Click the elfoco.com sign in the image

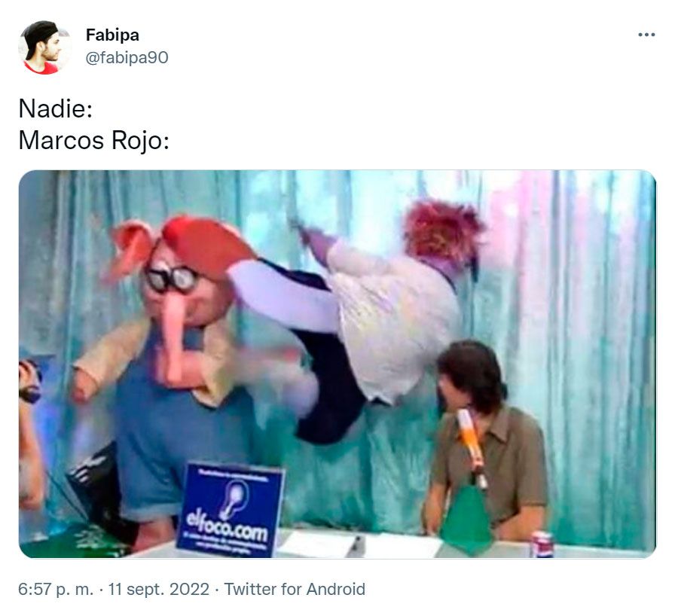pos(230,510)
